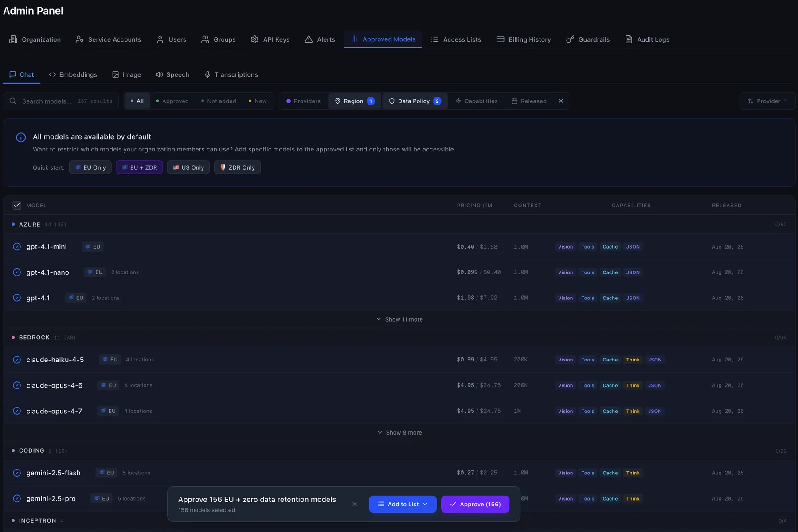Screen dimensions: 798x532
Task: Click the Billing History card icon
Action: [x=500, y=39]
